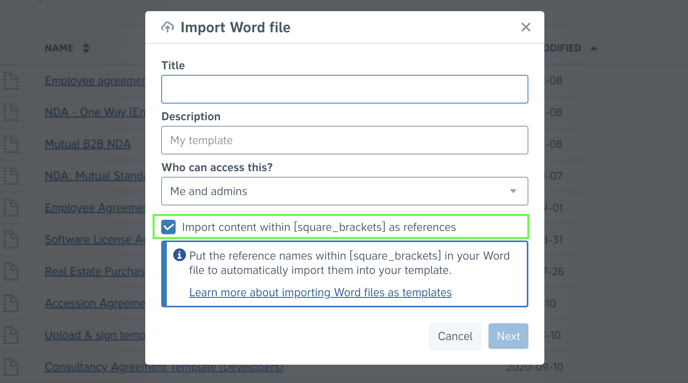Open the Who can access this dropdown
688x383 pixels.
pyautogui.click(x=344, y=191)
